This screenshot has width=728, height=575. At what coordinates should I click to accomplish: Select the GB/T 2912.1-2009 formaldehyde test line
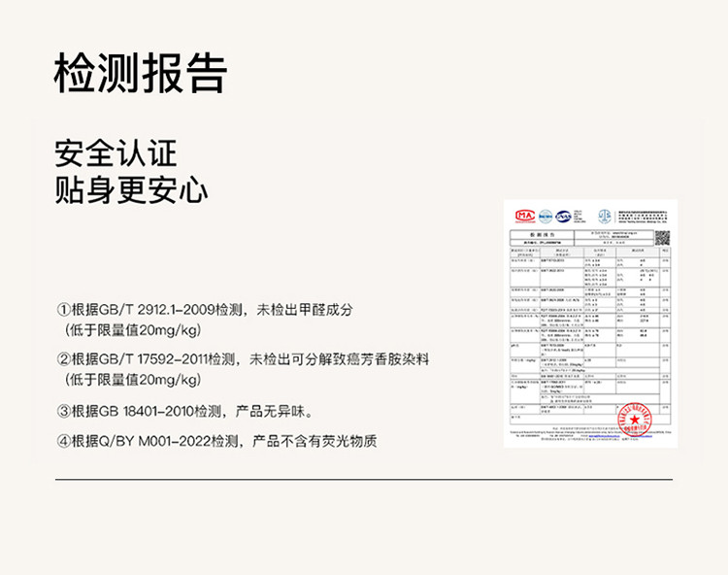click(x=210, y=310)
